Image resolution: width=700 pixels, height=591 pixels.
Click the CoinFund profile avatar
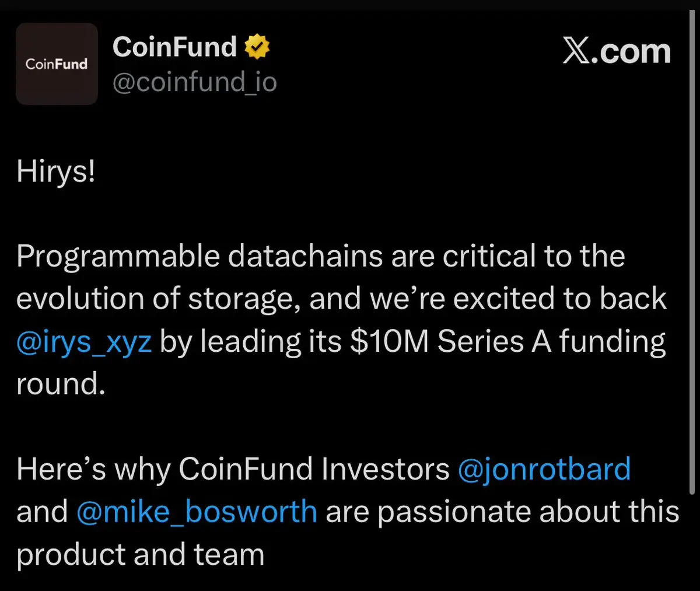click(57, 64)
